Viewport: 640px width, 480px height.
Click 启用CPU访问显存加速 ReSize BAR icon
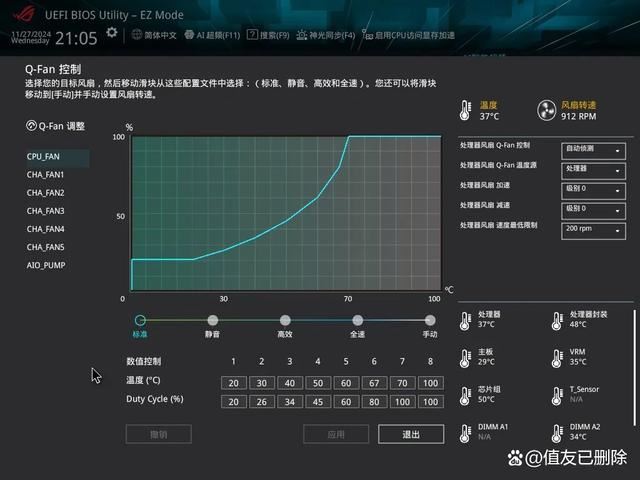(x=367, y=35)
